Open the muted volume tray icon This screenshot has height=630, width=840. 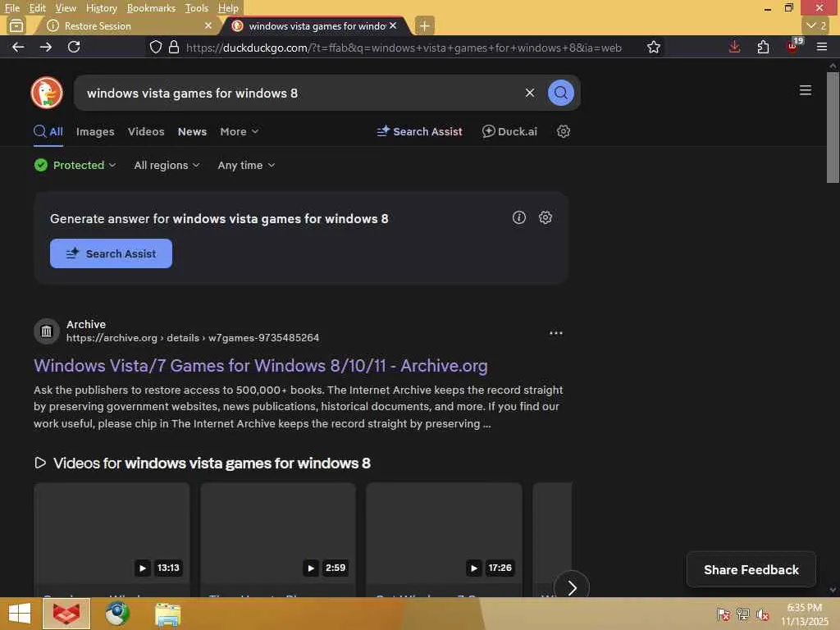point(762,614)
